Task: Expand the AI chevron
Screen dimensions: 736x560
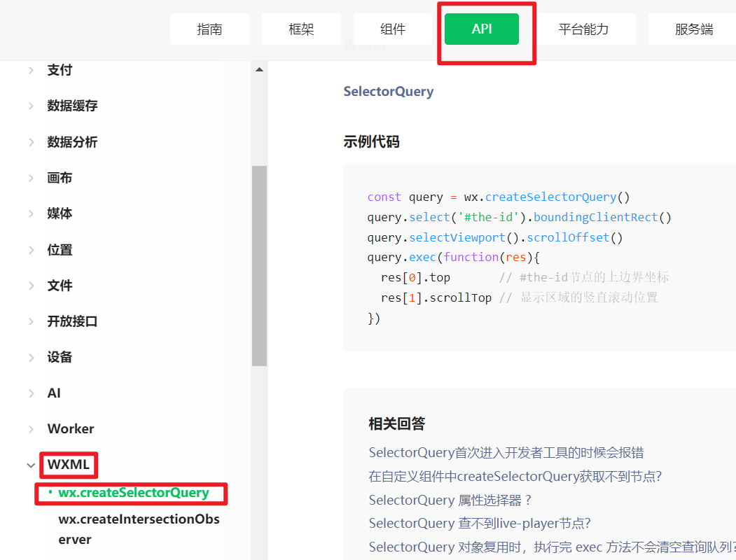Action: [x=31, y=393]
